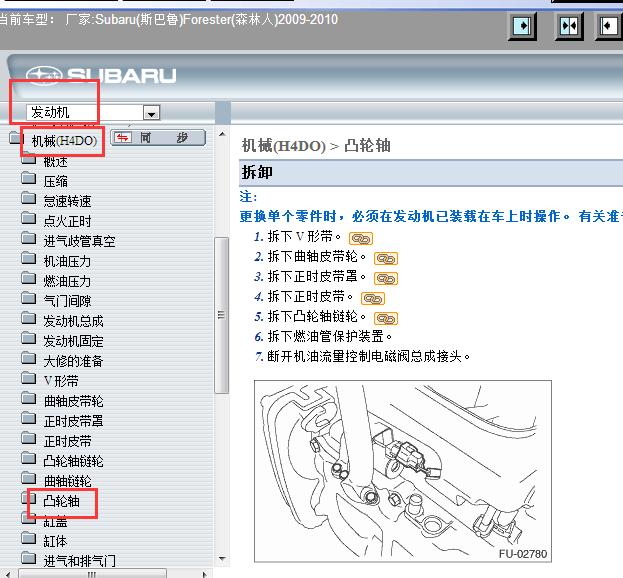
Task: Select 凸轮轴 in the tree
Action: point(62,501)
